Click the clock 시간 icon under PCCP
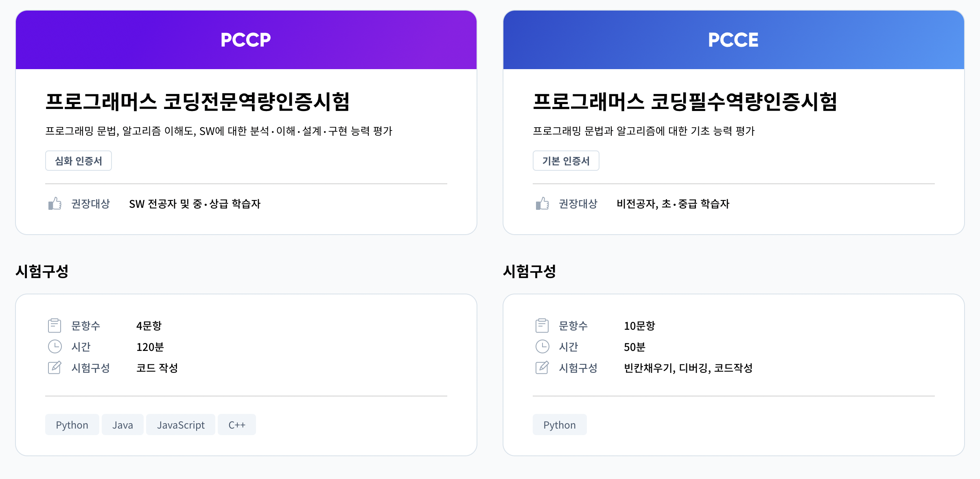980x479 pixels. tap(55, 346)
